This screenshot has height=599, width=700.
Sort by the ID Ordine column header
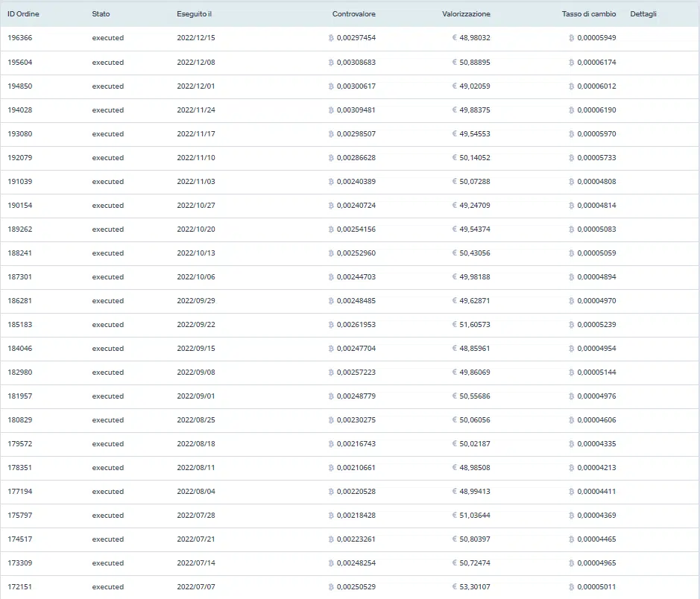pos(23,14)
